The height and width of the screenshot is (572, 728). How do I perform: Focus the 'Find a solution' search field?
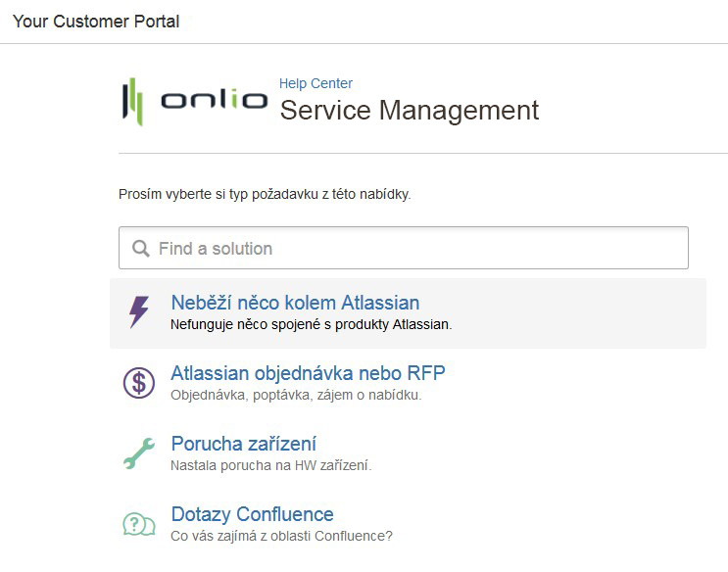tap(404, 248)
